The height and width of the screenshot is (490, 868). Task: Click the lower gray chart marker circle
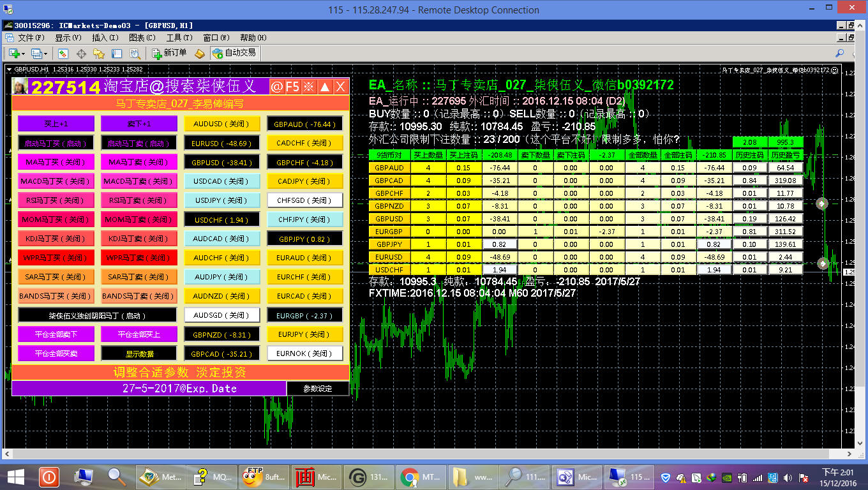(x=822, y=263)
